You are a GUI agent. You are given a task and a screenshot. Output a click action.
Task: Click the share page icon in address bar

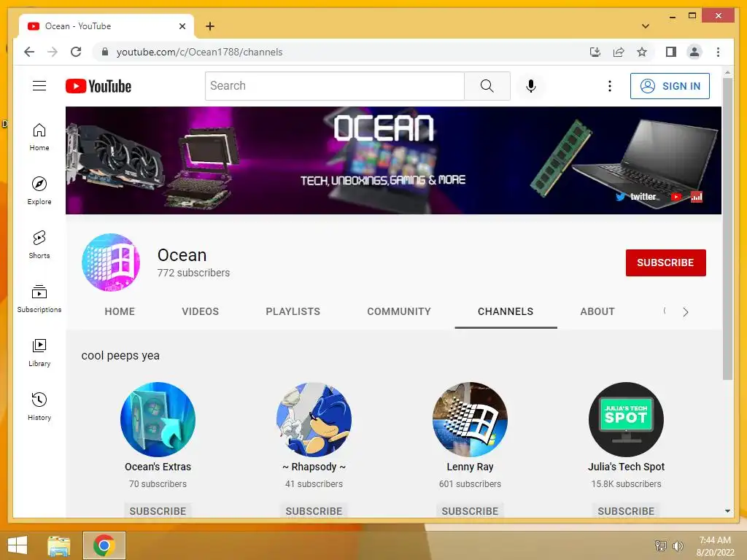tap(619, 52)
